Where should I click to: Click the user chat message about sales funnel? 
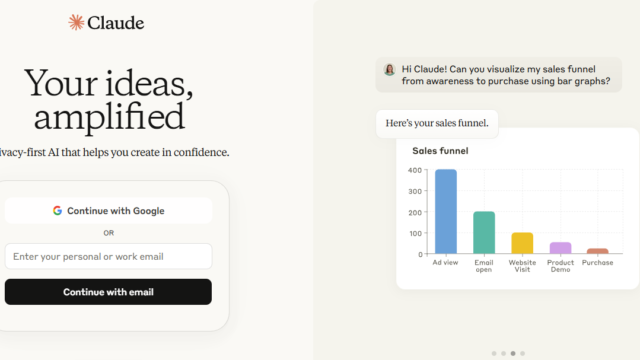click(498, 75)
